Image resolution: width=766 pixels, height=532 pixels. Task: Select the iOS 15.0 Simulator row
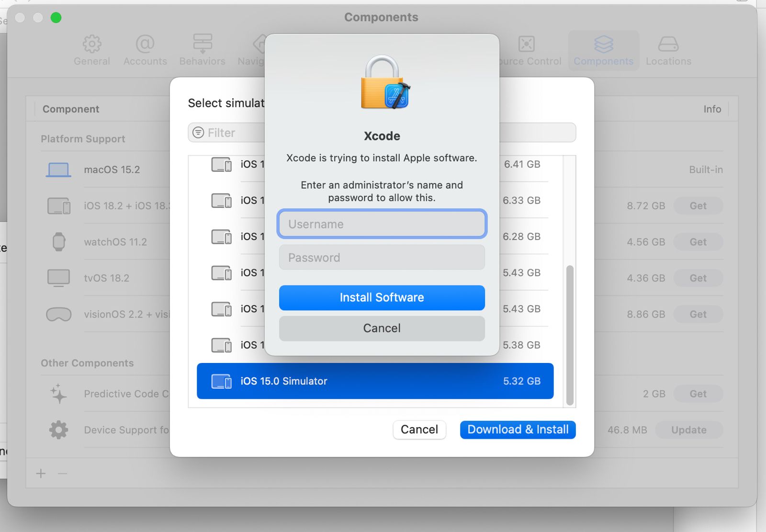(375, 381)
